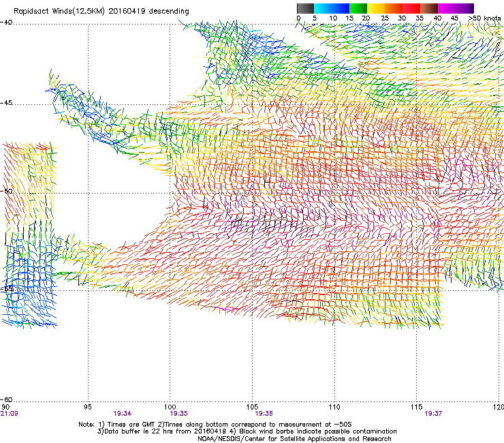Click the purple '21:09' overpass time
This screenshot has height=443, width=504.
(9, 414)
